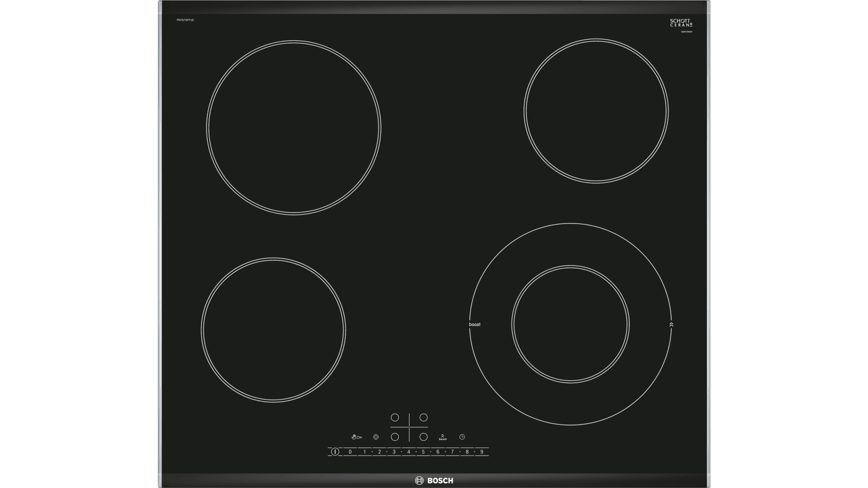Viewport: 868px width, 488px height.
Task: Click the Schott Ceran logo
Action: (x=681, y=23)
